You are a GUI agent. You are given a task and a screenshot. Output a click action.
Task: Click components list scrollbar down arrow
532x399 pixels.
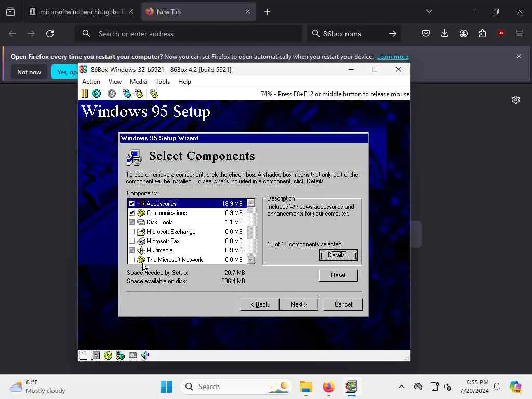pos(251,260)
